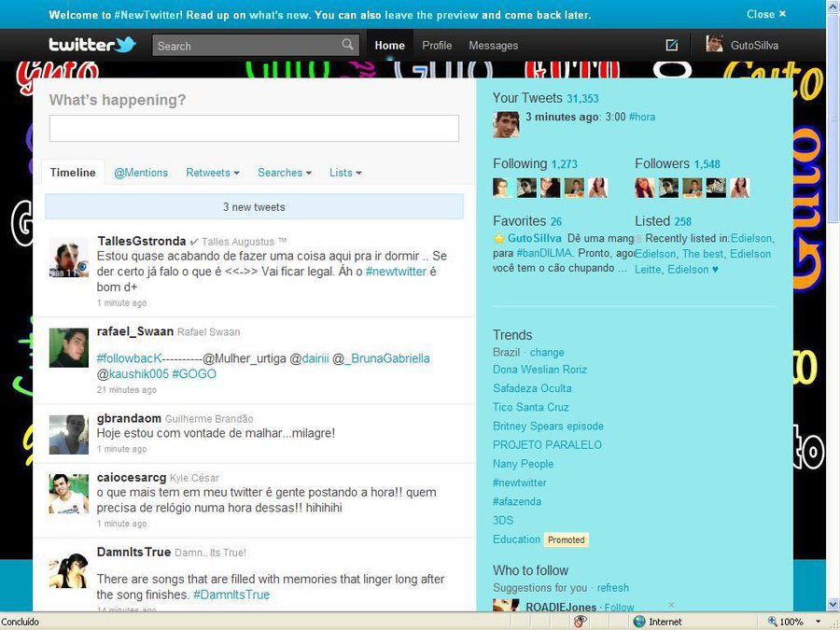This screenshot has width=840, height=630.
Task: Open the #GOGO hashtag
Action: pyautogui.click(x=194, y=374)
